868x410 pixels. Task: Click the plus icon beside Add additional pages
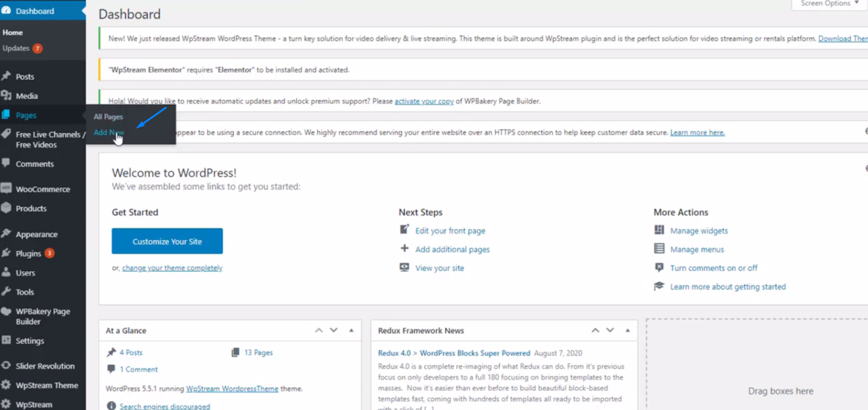404,248
